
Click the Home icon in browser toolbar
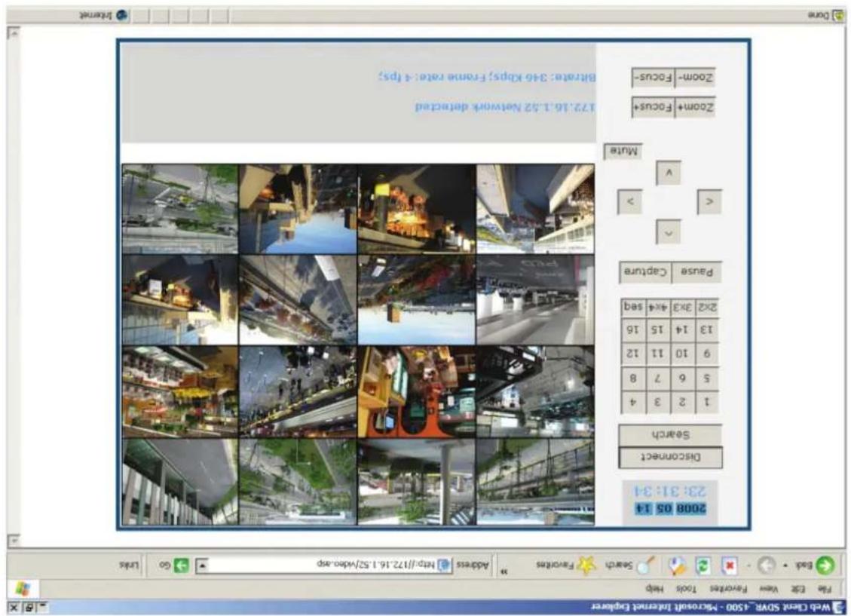(x=676, y=565)
